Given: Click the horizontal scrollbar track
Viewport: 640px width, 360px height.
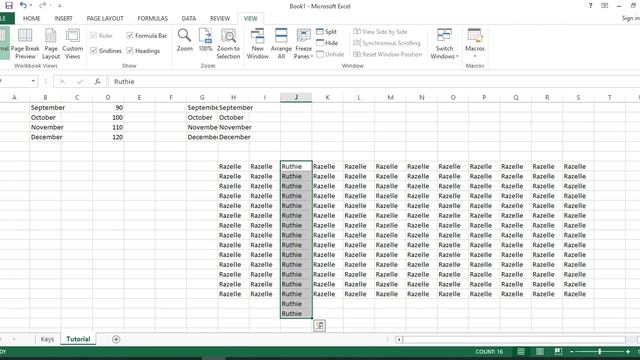Looking at the screenshot, I should coord(514,339).
